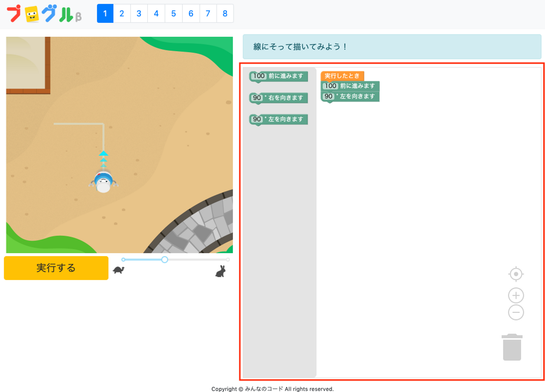The image size is (545, 392).
Task: Click the 100 value in palette forward block
Action: tap(259, 76)
